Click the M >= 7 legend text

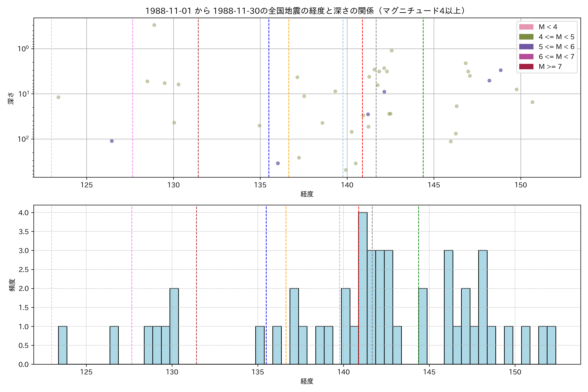(550, 66)
